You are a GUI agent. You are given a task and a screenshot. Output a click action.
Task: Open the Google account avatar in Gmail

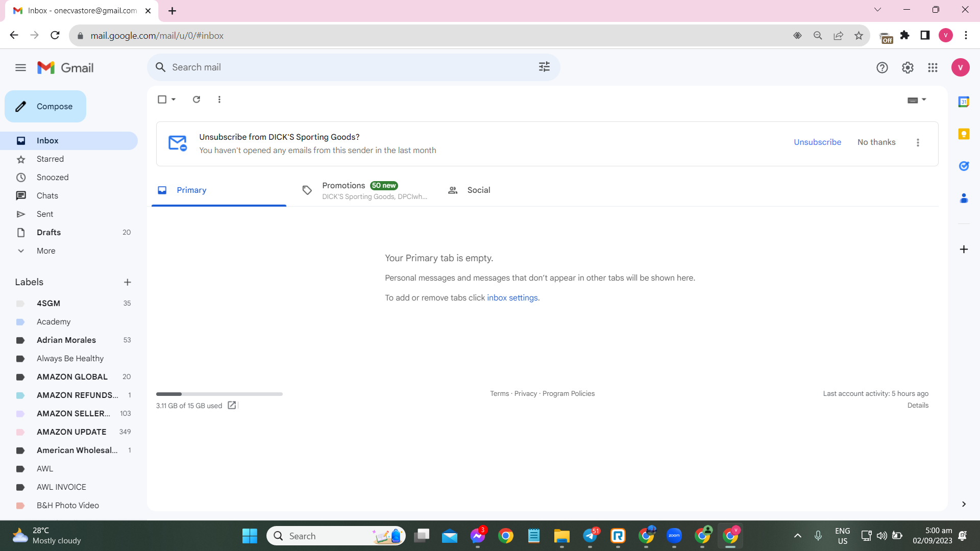click(x=960, y=67)
